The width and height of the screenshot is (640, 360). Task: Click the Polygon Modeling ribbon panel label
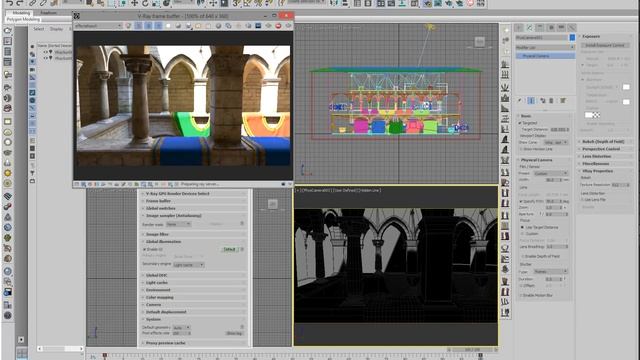click(x=23, y=19)
